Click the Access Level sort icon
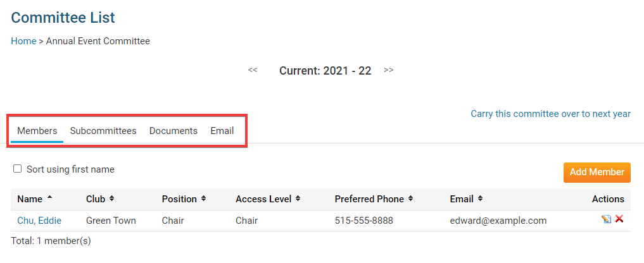The image size is (644, 263). click(298, 199)
